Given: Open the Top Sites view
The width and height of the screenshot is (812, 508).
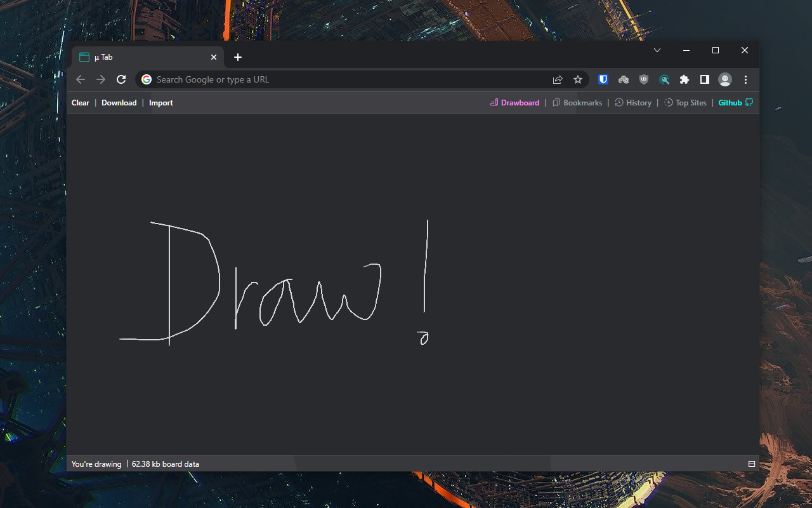Looking at the screenshot, I should [x=685, y=103].
